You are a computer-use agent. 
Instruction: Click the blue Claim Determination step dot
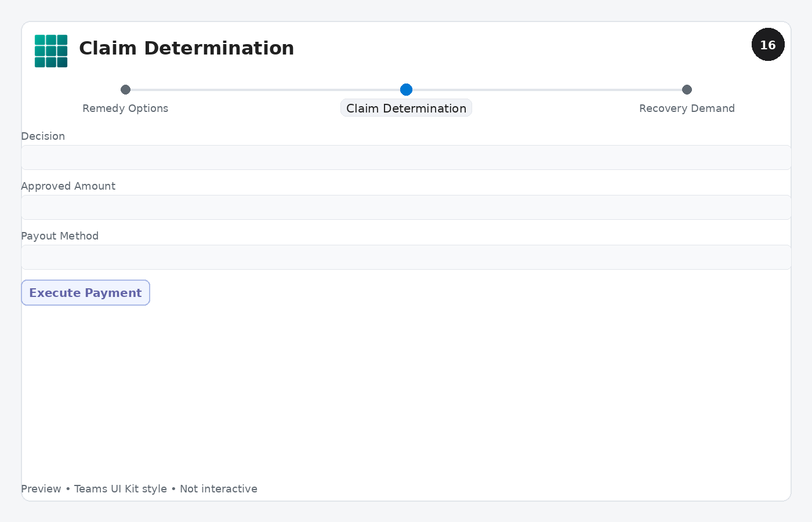(x=406, y=89)
